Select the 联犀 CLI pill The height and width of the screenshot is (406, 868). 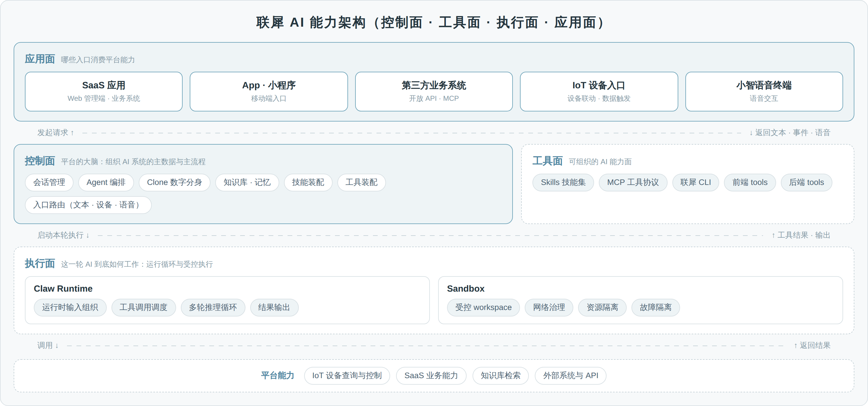point(695,182)
